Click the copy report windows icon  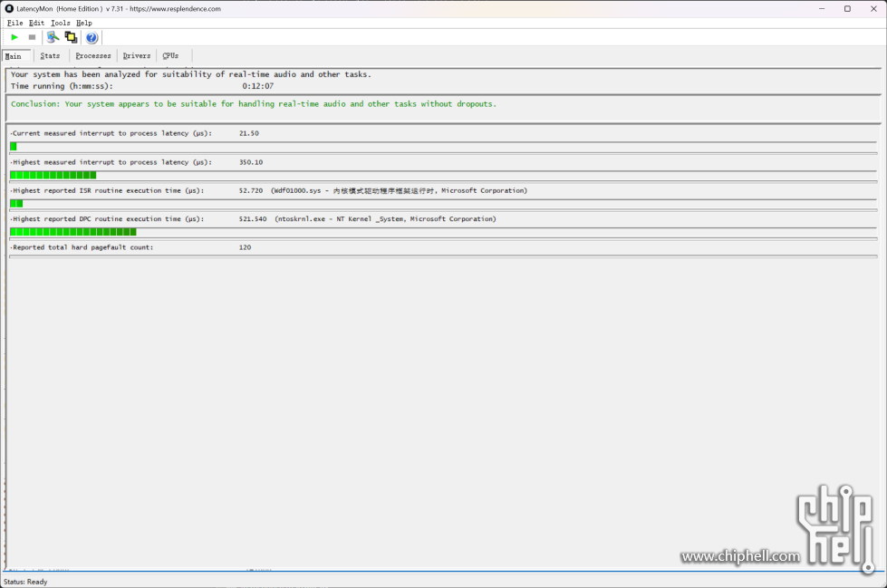[x=71, y=37]
